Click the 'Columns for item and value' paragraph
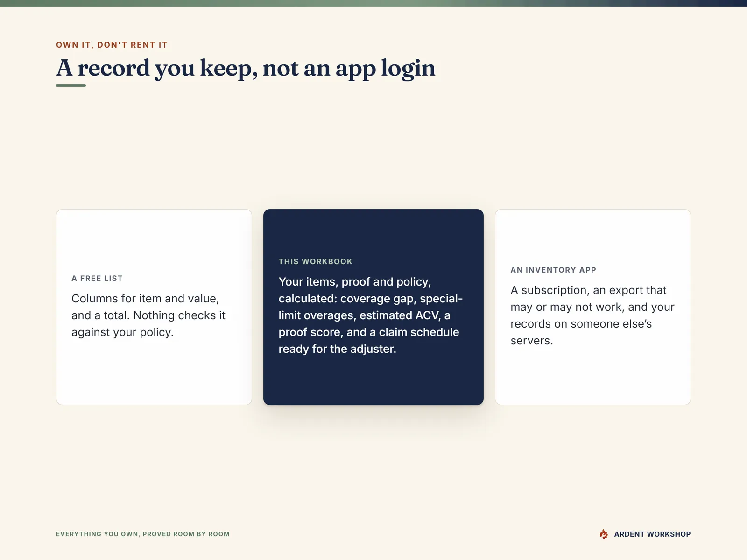Image resolution: width=747 pixels, height=560 pixels. (148, 315)
